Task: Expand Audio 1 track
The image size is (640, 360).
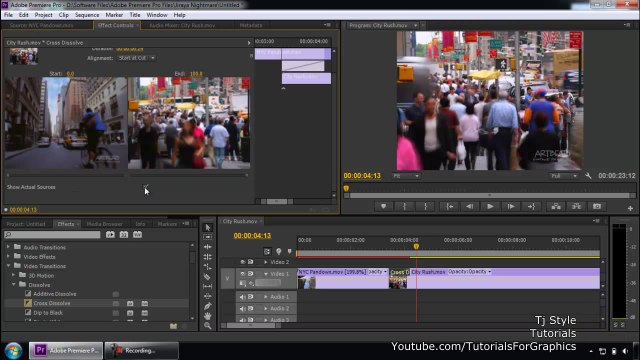Action: (266, 297)
